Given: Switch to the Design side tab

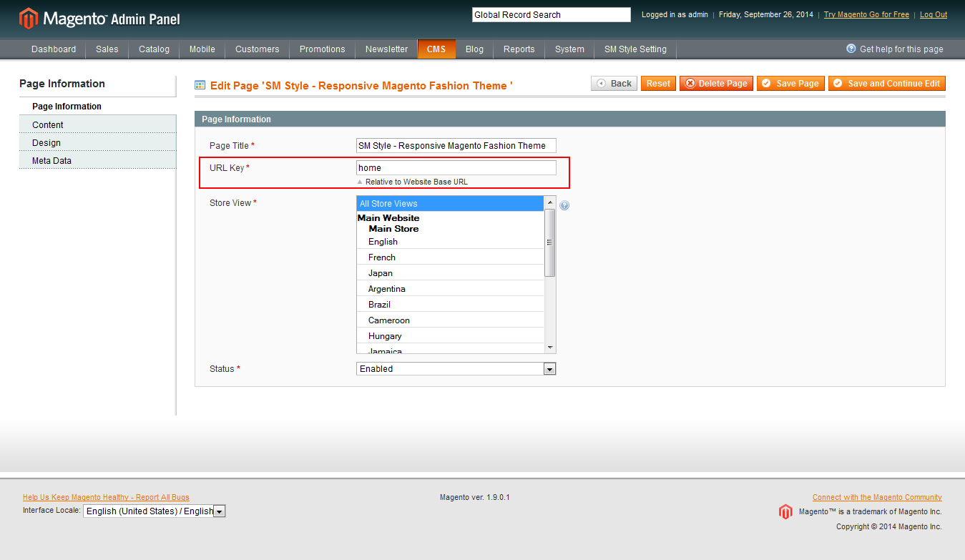Looking at the screenshot, I should pos(97,142).
